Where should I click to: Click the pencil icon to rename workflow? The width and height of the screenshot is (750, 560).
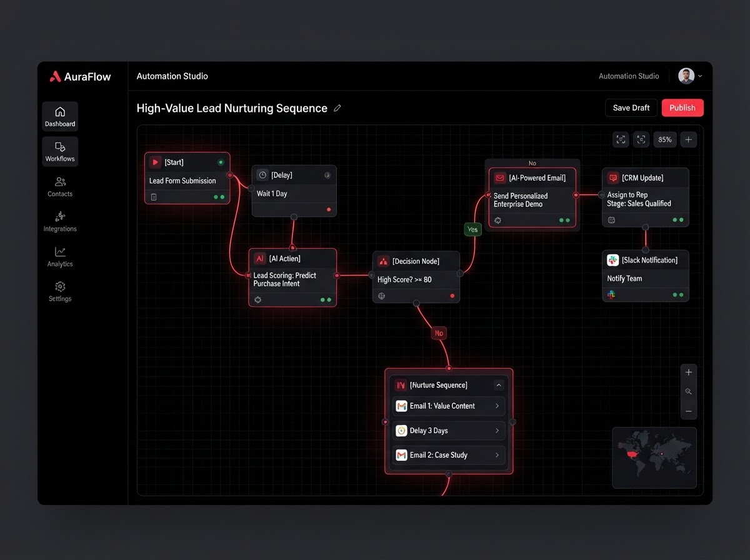coord(337,108)
